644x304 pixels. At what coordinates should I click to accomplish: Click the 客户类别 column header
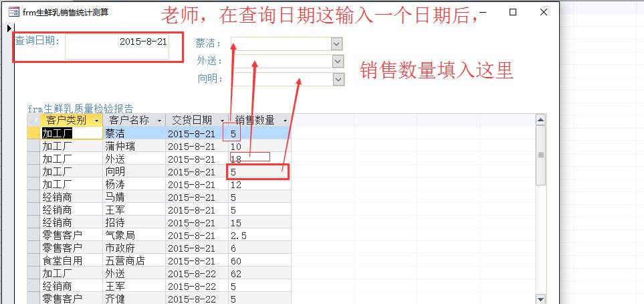pos(71,120)
